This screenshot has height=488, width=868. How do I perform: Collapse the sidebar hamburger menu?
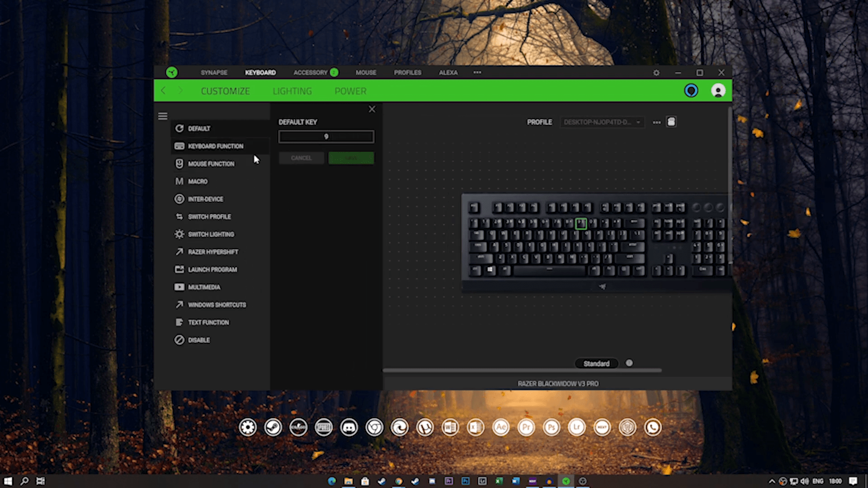pos(163,116)
